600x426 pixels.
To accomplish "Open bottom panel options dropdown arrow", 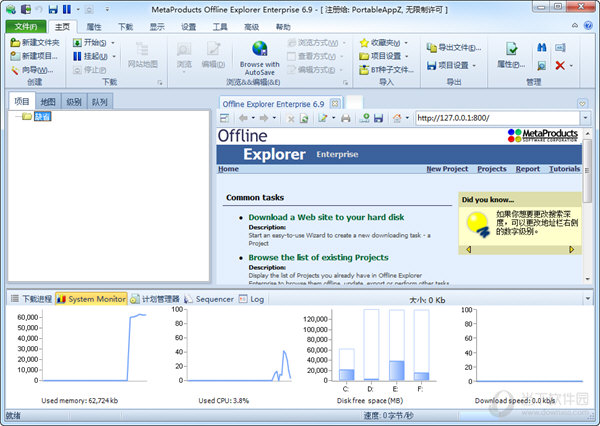I will [588, 299].
